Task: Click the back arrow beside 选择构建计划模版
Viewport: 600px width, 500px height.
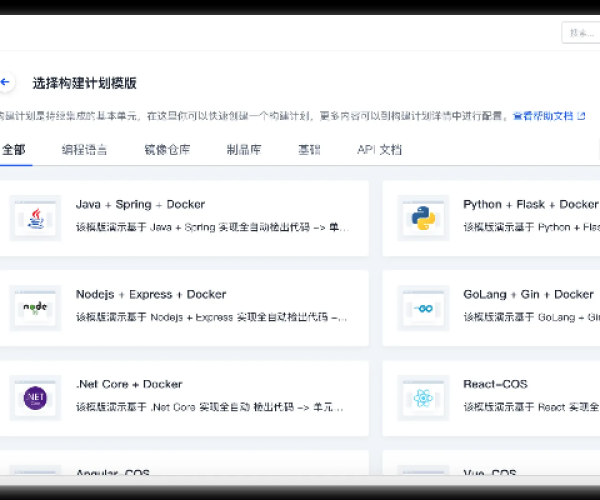Action: click(x=6, y=83)
